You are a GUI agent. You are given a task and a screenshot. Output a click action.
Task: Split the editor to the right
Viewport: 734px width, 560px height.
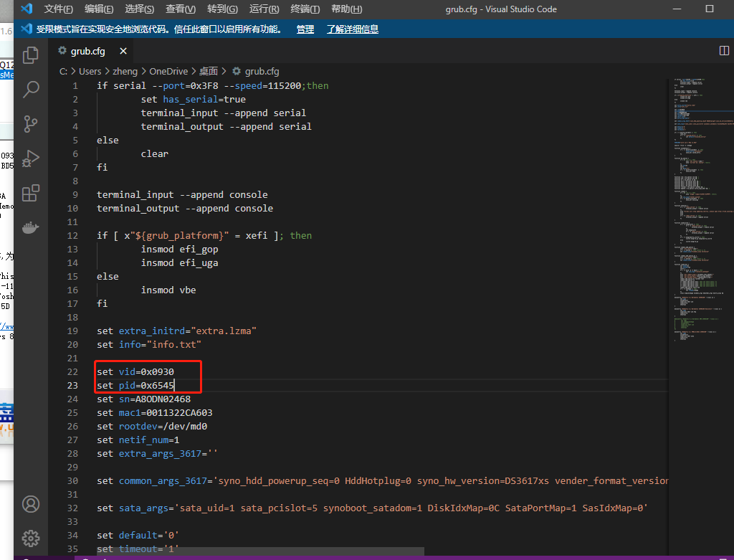(x=723, y=51)
